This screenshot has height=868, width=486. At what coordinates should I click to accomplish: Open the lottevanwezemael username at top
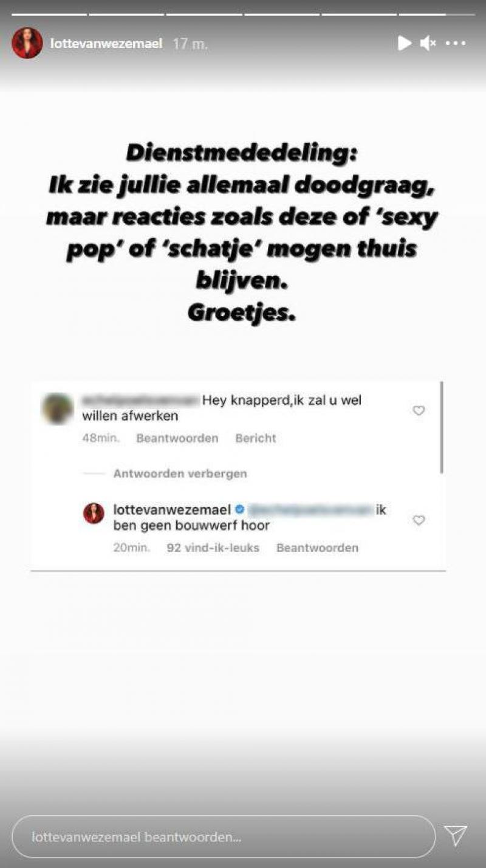(x=106, y=44)
